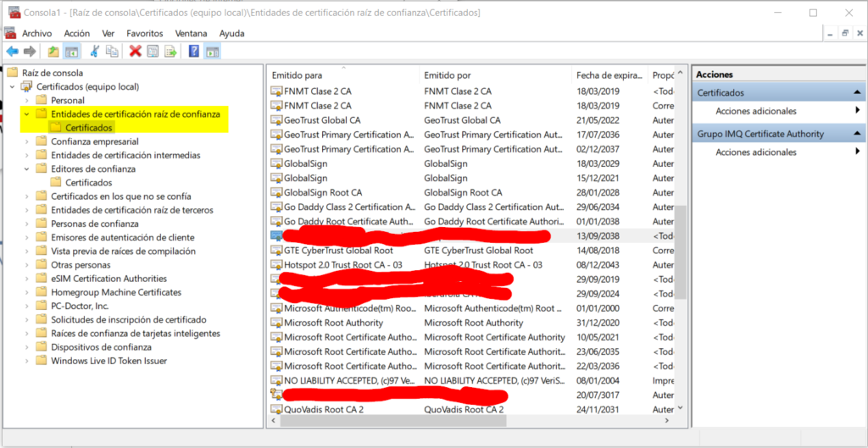Select Go Daddy Root Certificate Authority row
Screen dimensions: 868x448
pyautogui.click(x=471, y=221)
